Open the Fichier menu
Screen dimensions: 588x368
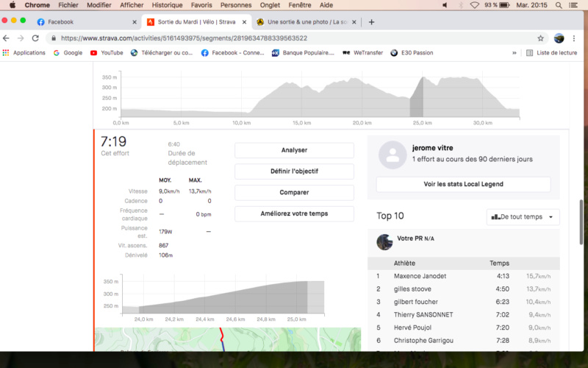pyautogui.click(x=68, y=5)
